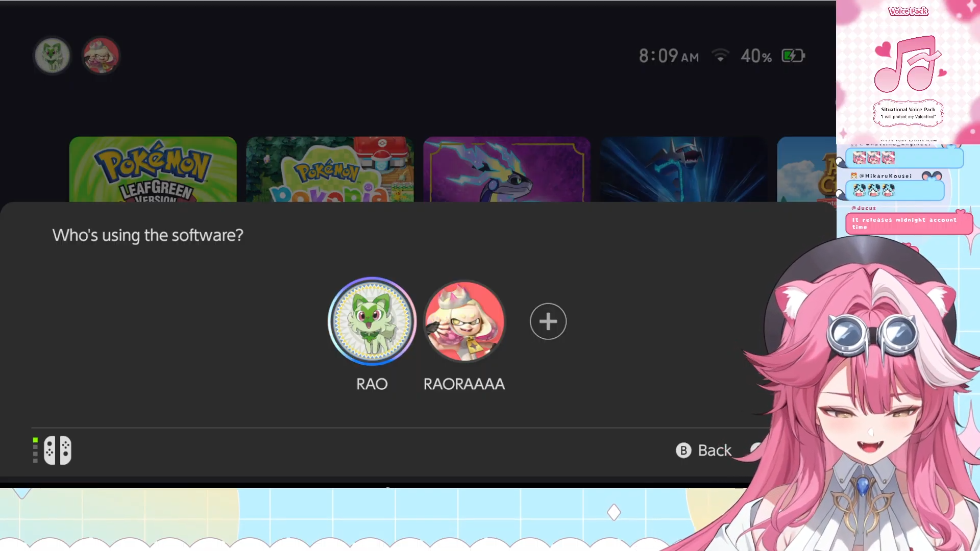Click the HikaruKousei chat username

(886, 176)
